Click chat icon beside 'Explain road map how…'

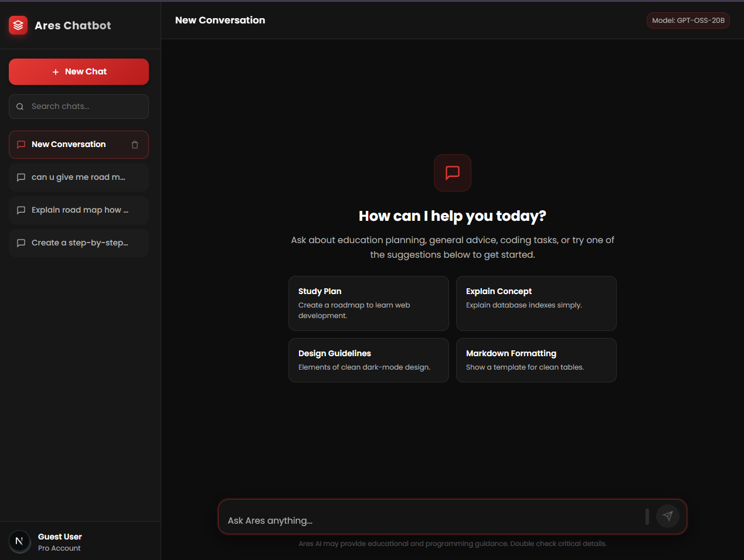pyautogui.click(x=21, y=210)
